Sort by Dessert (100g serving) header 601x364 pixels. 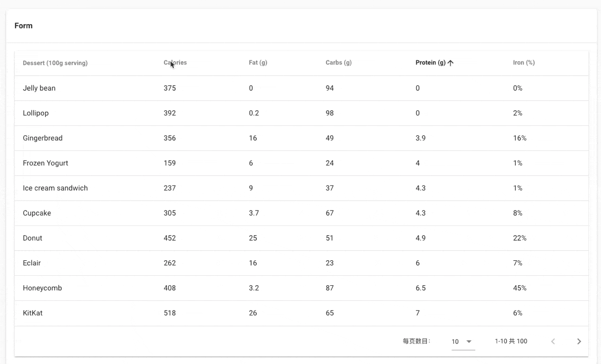(55, 63)
